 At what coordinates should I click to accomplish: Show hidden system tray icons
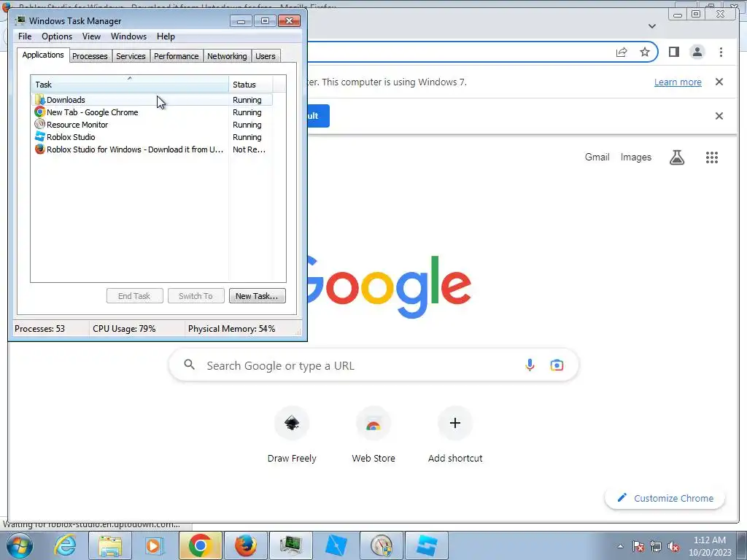click(620, 546)
